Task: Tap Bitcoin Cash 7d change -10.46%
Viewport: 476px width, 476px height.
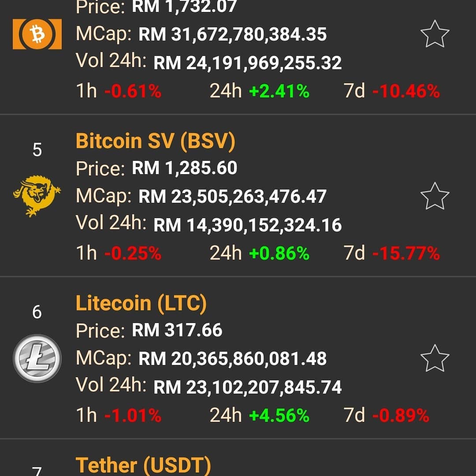Action: point(406,91)
